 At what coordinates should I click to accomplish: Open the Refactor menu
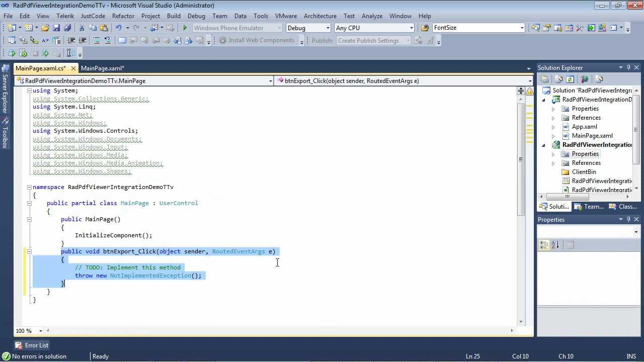(x=123, y=16)
